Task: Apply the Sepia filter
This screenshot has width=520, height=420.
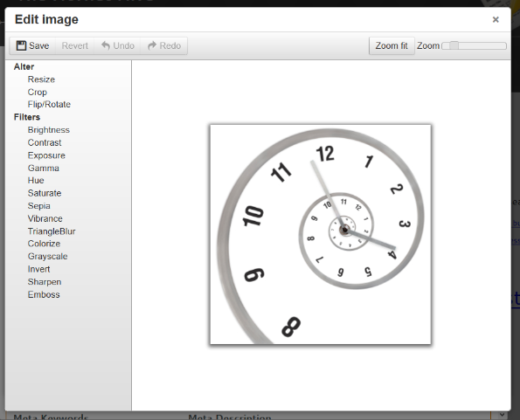Action: click(x=38, y=206)
